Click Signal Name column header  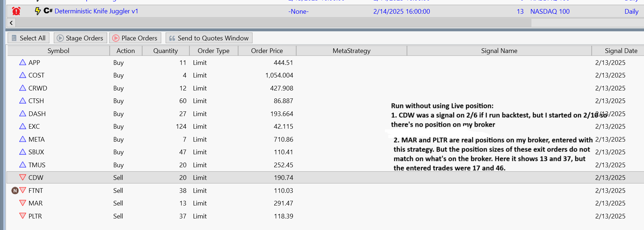(x=499, y=51)
